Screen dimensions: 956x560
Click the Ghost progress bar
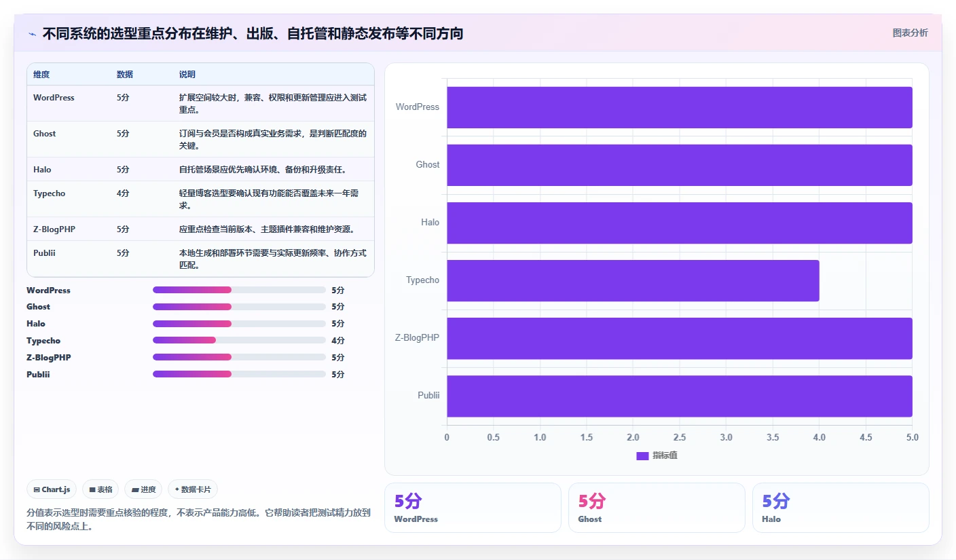tap(239, 307)
